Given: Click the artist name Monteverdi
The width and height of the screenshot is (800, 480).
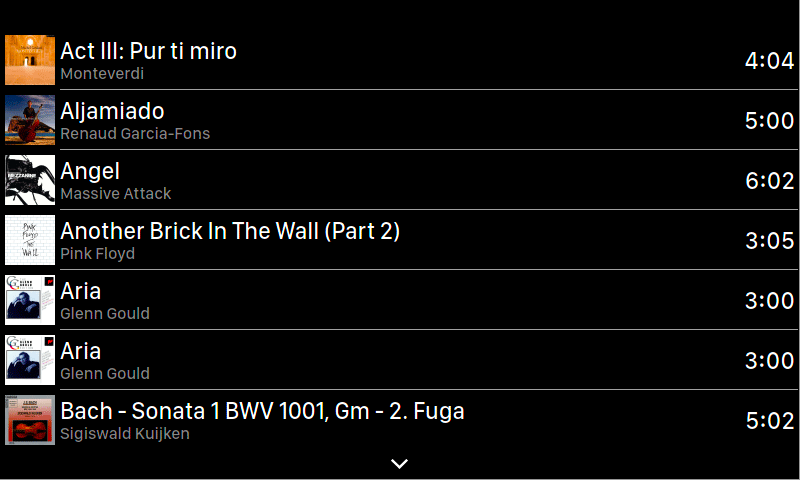Looking at the screenshot, I should [x=102, y=73].
